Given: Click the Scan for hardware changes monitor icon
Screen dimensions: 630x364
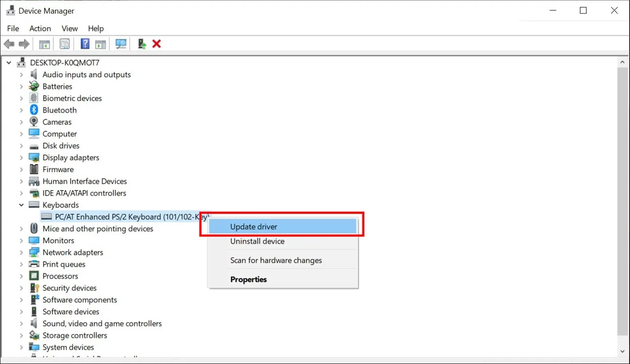Looking at the screenshot, I should (121, 44).
